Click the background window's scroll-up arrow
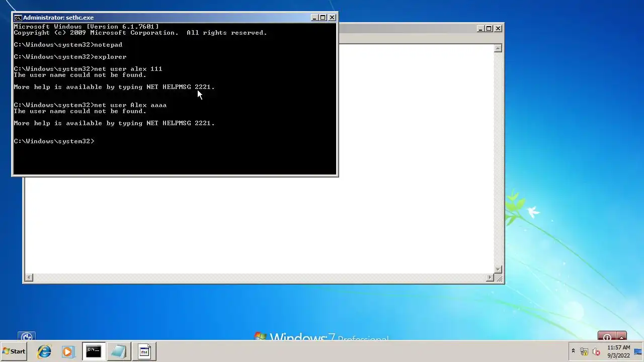This screenshot has height=362, width=644. (498, 48)
